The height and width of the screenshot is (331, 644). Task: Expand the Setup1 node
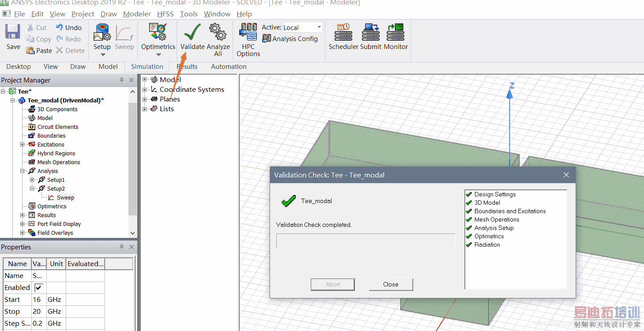tap(32, 180)
